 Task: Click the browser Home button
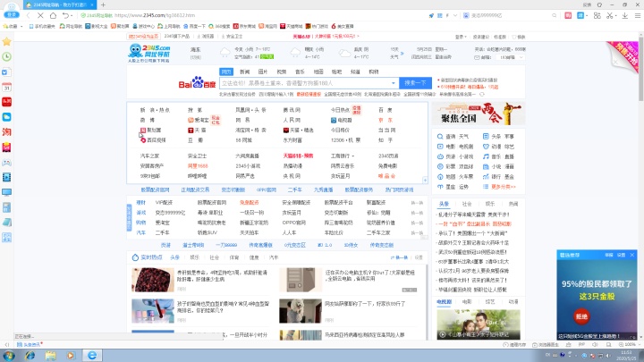53,15
